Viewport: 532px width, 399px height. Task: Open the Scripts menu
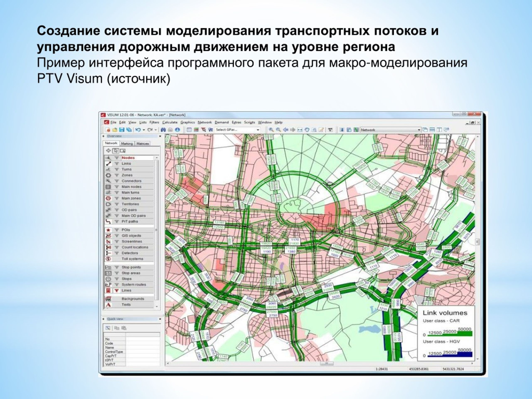coord(249,122)
